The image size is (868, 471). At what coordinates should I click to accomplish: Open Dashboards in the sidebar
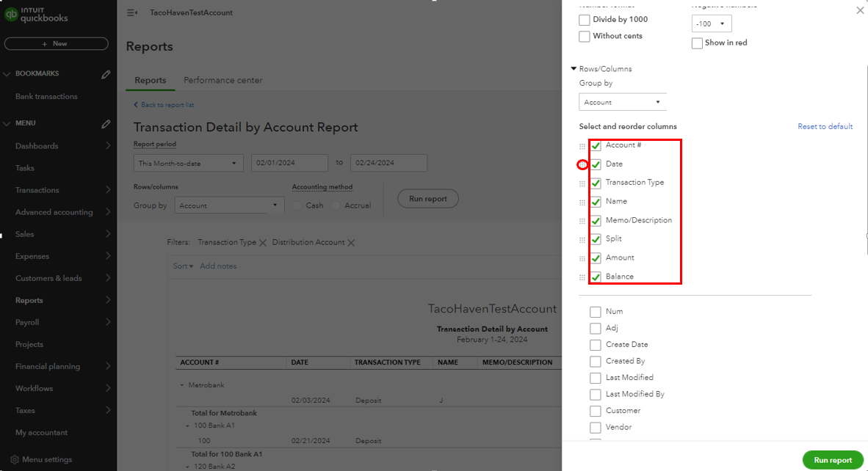[x=37, y=146]
